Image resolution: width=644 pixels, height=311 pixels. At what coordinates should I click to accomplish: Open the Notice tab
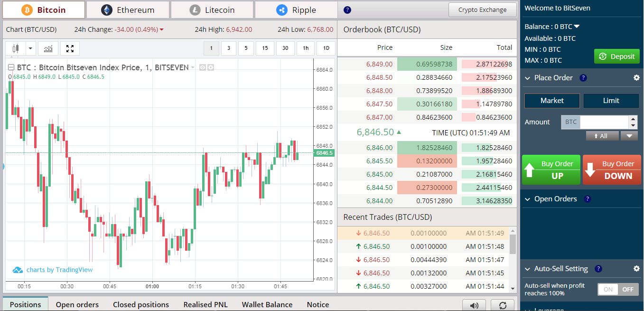pos(318,305)
